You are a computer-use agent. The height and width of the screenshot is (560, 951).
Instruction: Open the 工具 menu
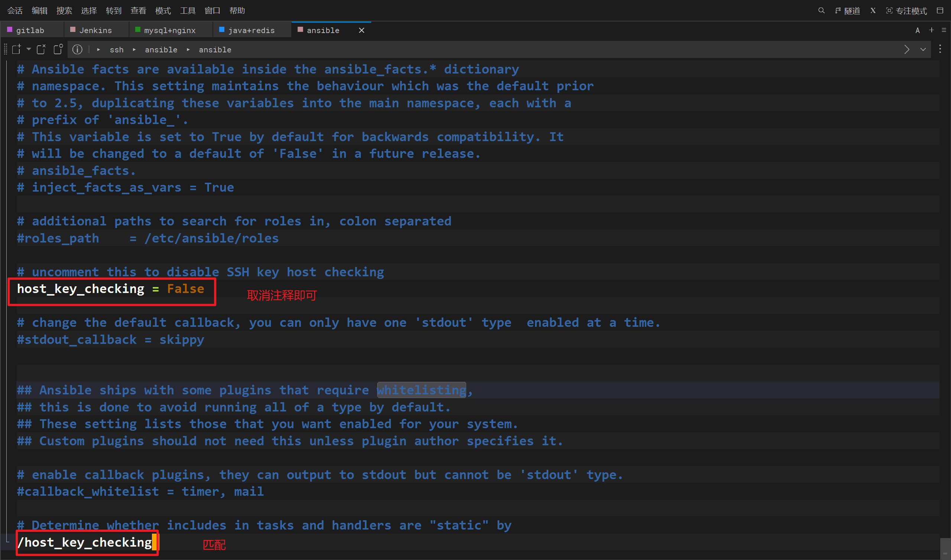[188, 10]
